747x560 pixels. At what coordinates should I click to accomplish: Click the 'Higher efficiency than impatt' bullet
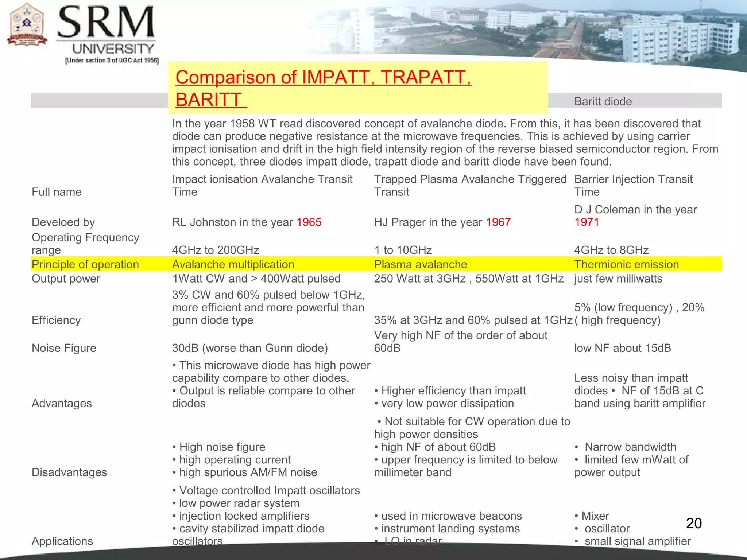coord(450,391)
